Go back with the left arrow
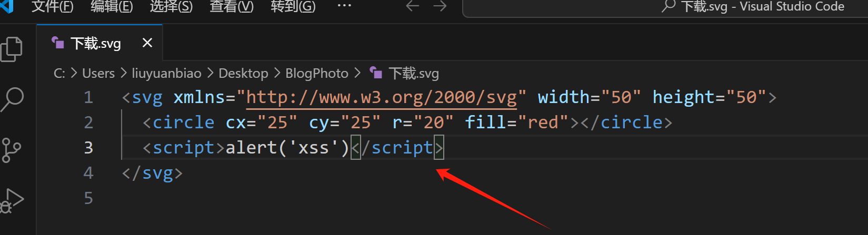This screenshot has height=235, width=868. 413,6
